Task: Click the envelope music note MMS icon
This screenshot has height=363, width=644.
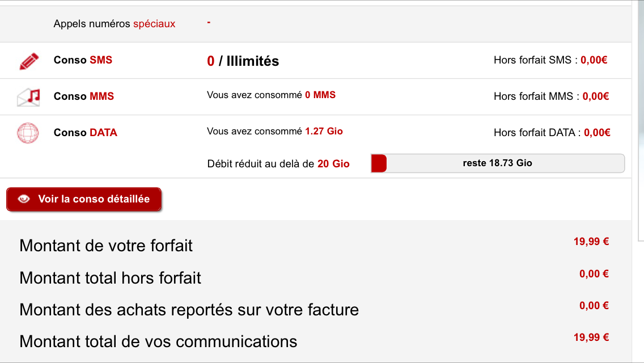Action: coord(28,98)
